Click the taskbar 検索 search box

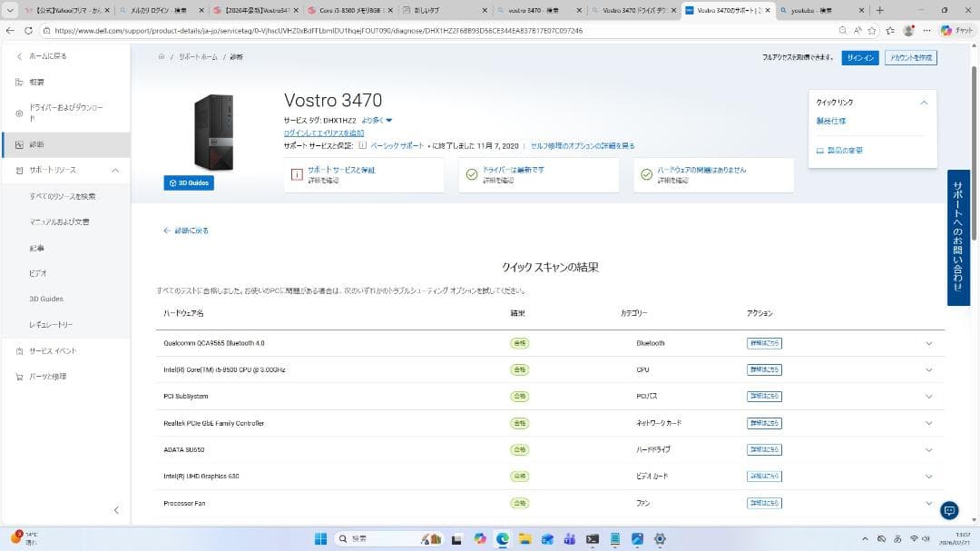click(x=387, y=538)
